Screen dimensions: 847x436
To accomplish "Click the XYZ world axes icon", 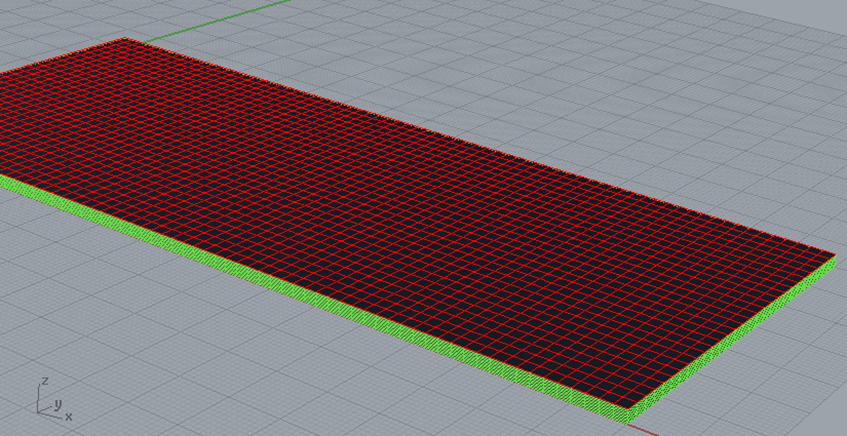I will click(x=53, y=400).
